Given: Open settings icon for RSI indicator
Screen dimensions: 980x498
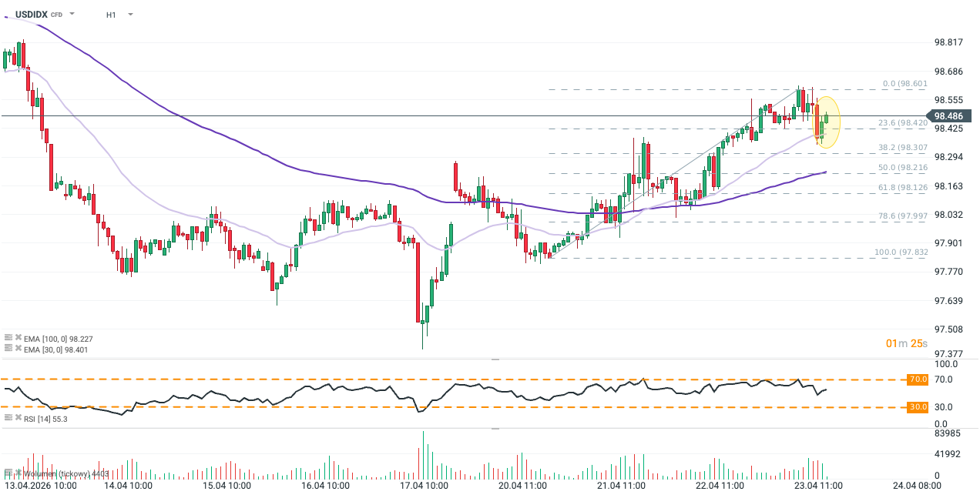Looking at the screenshot, I should pos(8,418).
